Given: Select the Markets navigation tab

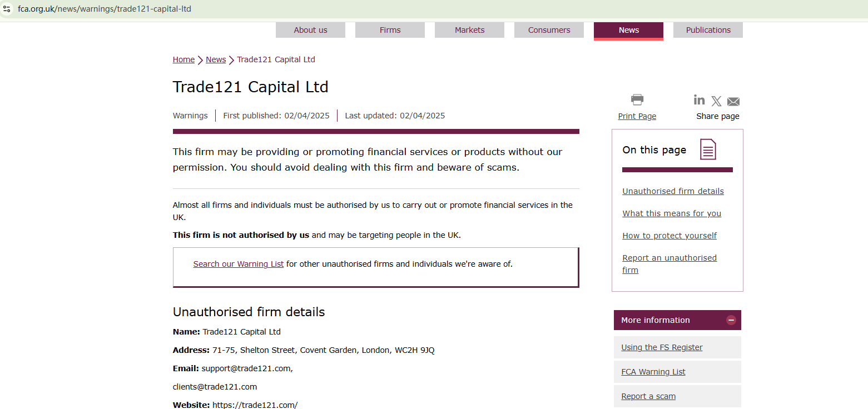Looking at the screenshot, I should tap(469, 30).
